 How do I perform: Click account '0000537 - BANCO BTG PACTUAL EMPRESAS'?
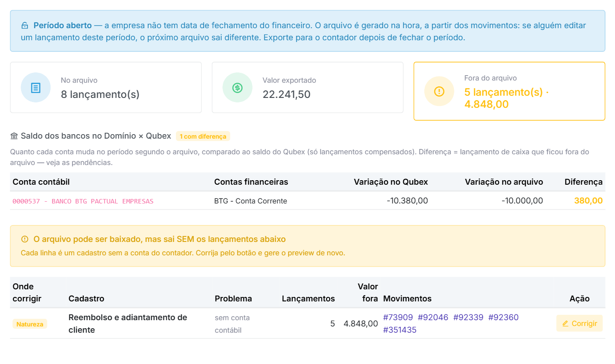click(x=83, y=201)
